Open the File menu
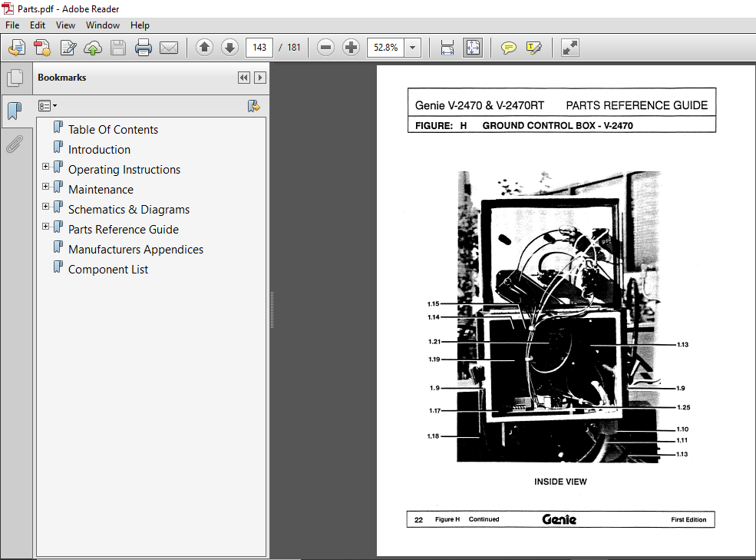Image resolution: width=756 pixels, height=560 pixels. pyautogui.click(x=12, y=25)
